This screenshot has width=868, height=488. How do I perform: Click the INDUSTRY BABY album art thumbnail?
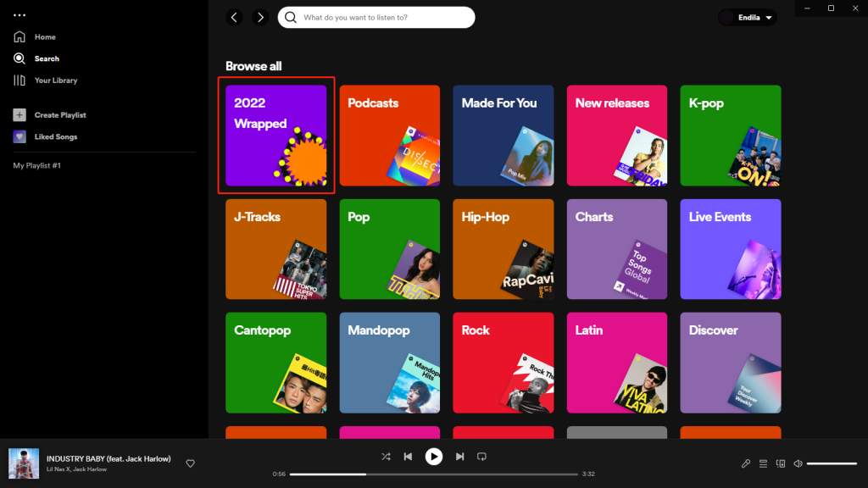[24, 463]
